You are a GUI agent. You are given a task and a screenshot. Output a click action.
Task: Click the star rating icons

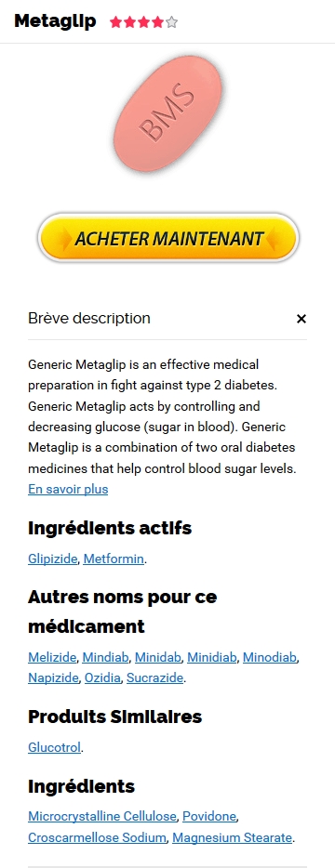[x=143, y=22]
